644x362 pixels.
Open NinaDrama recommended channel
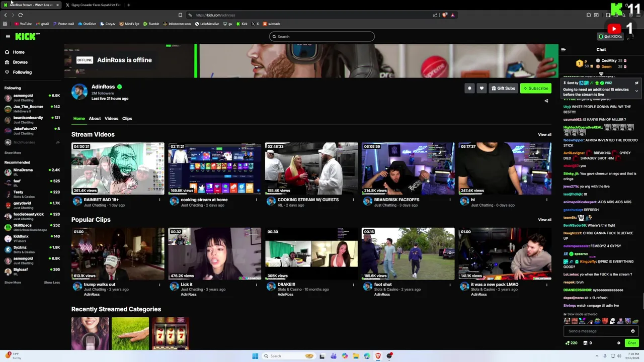tap(32, 172)
